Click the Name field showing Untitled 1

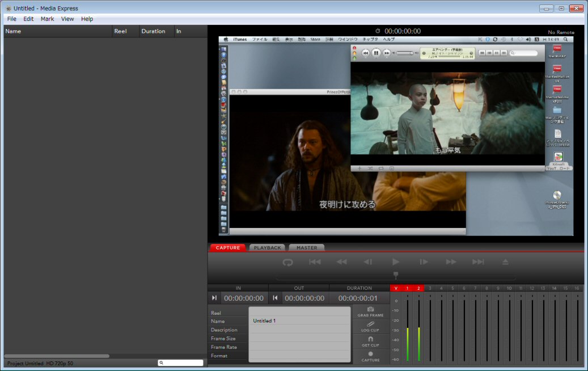299,321
